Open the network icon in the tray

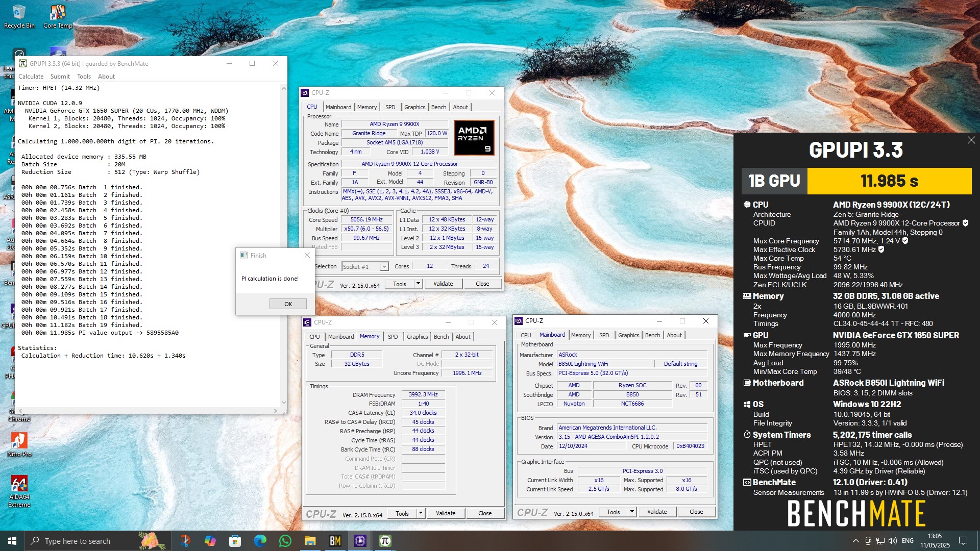click(880, 541)
